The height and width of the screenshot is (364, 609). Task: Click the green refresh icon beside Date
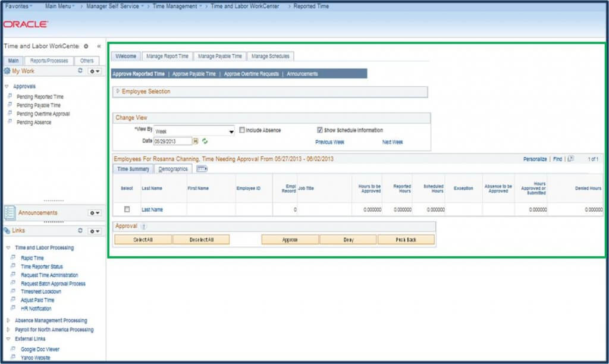click(205, 141)
